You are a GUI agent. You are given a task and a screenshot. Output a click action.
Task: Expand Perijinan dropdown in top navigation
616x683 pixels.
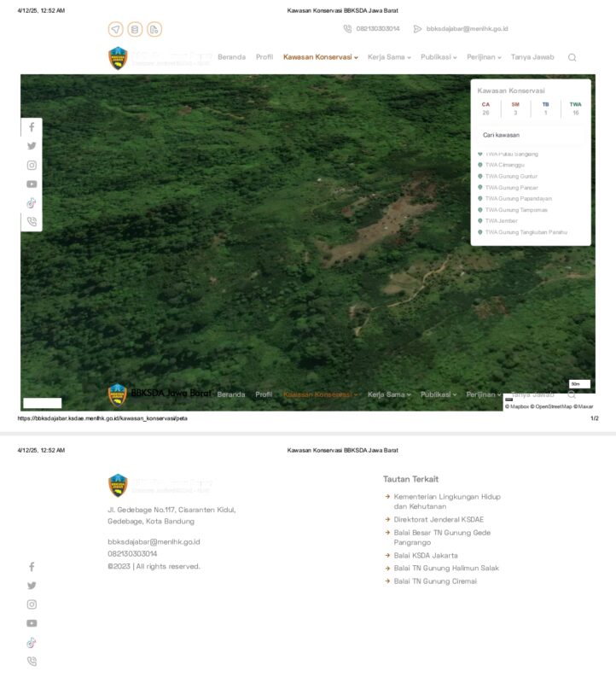(x=483, y=57)
